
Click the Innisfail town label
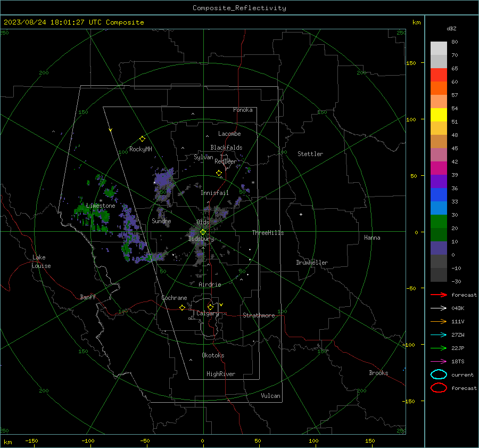[214, 193]
